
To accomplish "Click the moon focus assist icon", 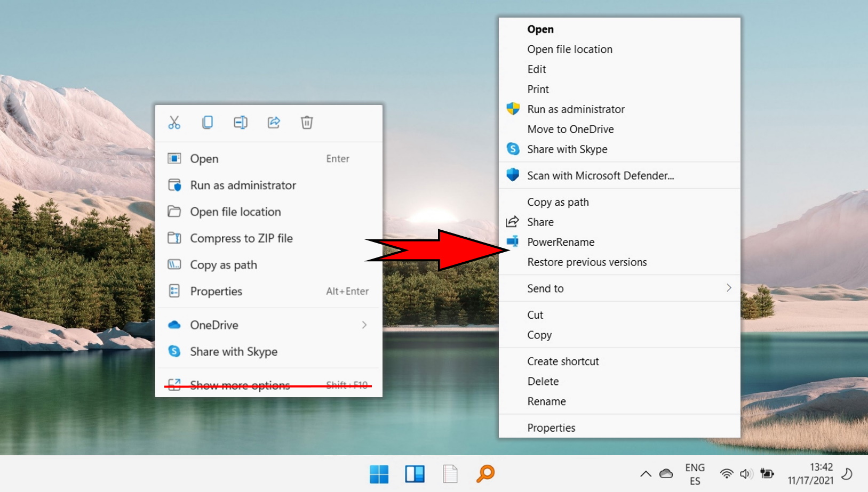I will (847, 473).
